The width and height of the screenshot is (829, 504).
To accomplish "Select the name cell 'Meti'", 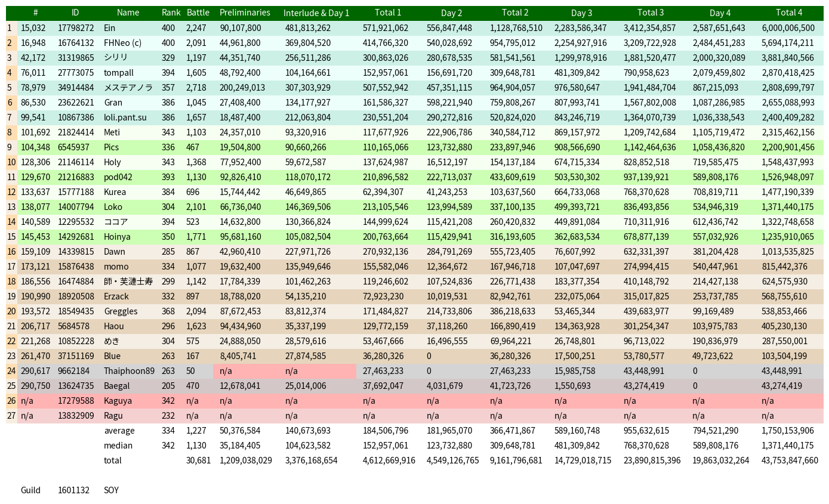I will click(112, 132).
